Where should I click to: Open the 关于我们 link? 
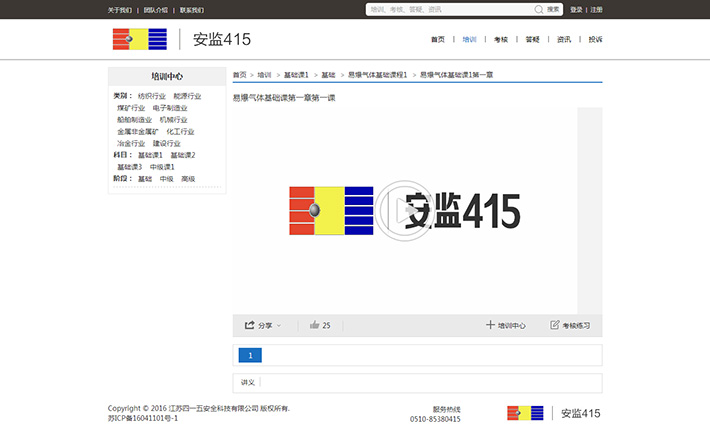click(x=119, y=9)
